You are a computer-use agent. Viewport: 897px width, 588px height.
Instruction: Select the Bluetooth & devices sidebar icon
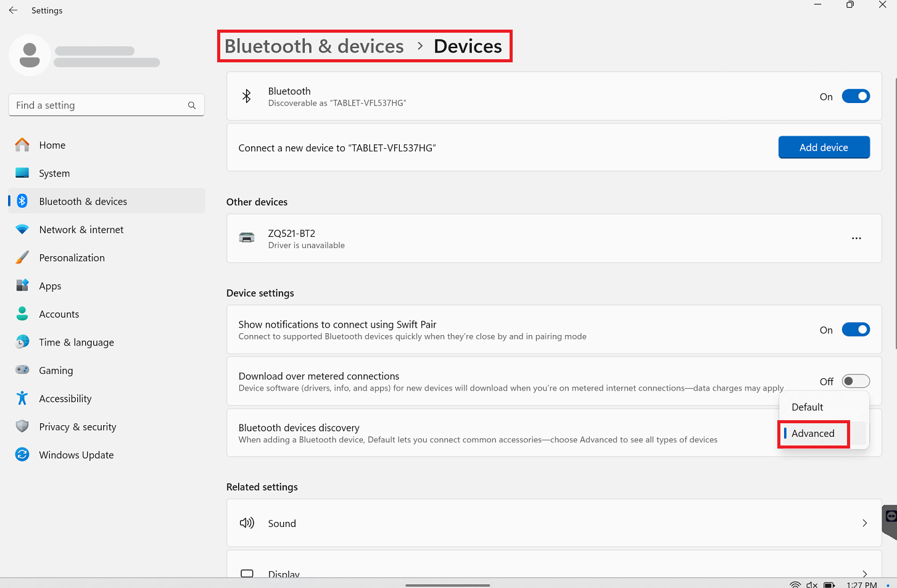(x=22, y=201)
